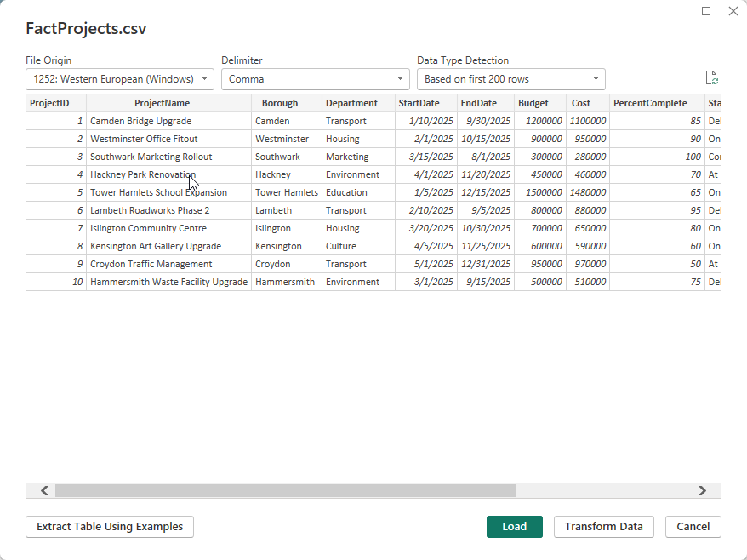Open the Data Type Detection dropdown
Image resolution: width=747 pixels, height=560 pixels.
(510, 79)
